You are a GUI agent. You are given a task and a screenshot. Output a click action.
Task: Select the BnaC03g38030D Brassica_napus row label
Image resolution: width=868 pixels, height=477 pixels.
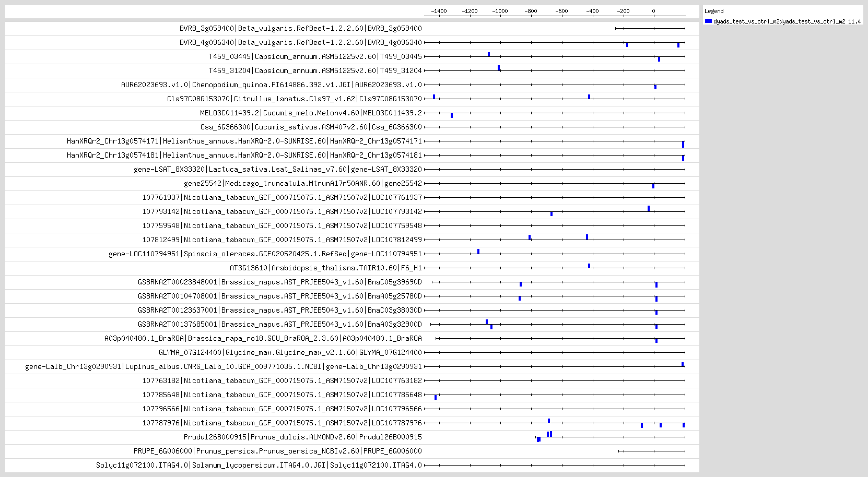[280, 310]
